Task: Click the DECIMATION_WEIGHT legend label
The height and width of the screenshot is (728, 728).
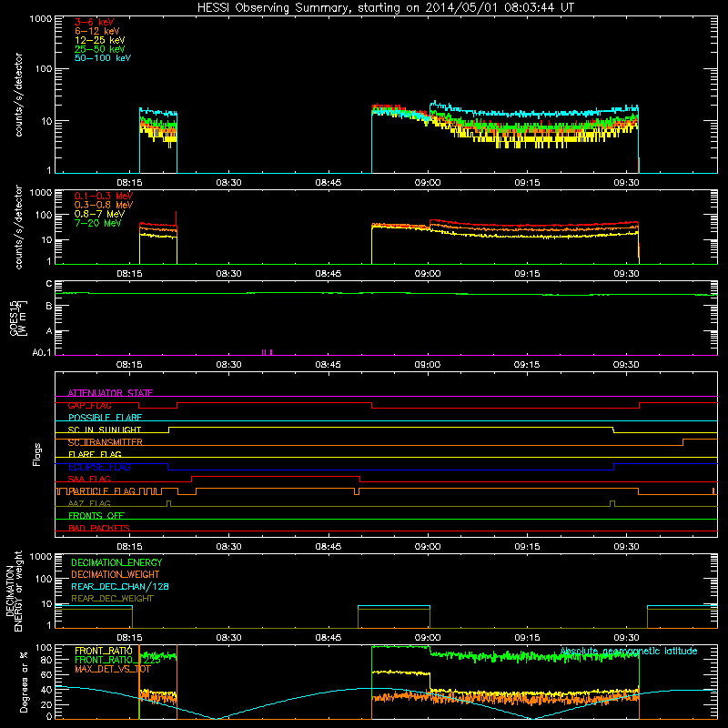Action: (x=116, y=574)
